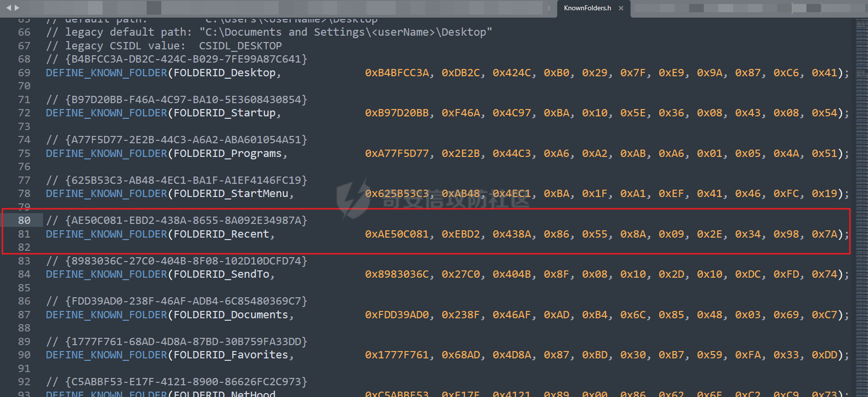Click the code minimap on the right
Viewport: 868px width, 397px height.
point(861,147)
